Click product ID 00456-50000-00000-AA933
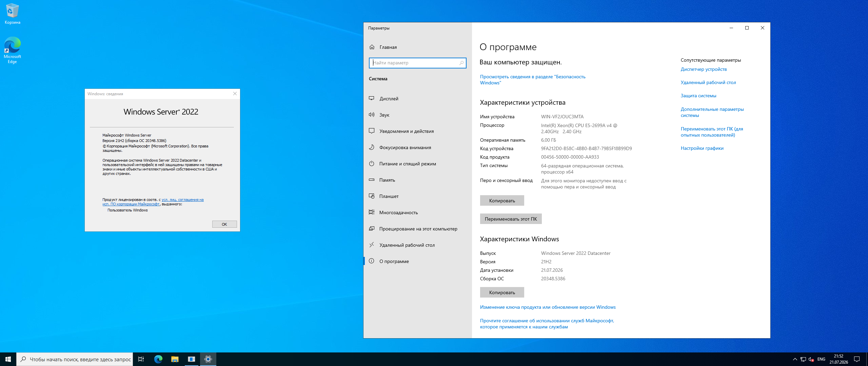The image size is (868, 366). point(570,157)
